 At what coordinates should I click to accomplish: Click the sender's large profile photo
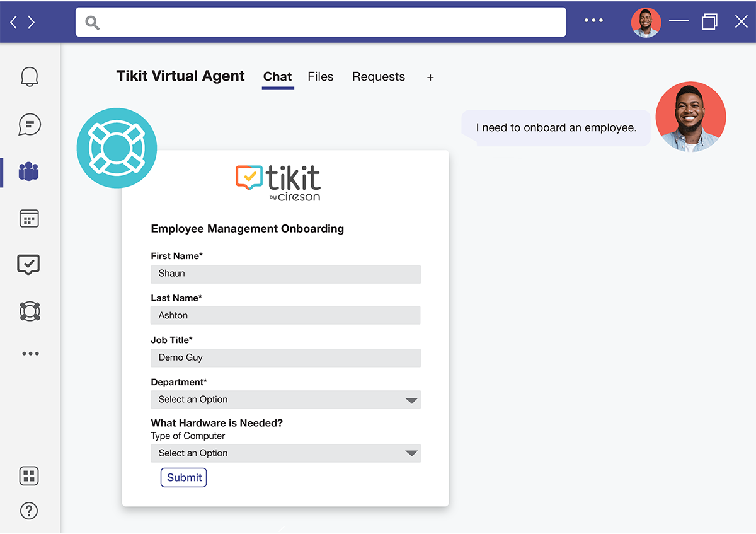click(691, 117)
